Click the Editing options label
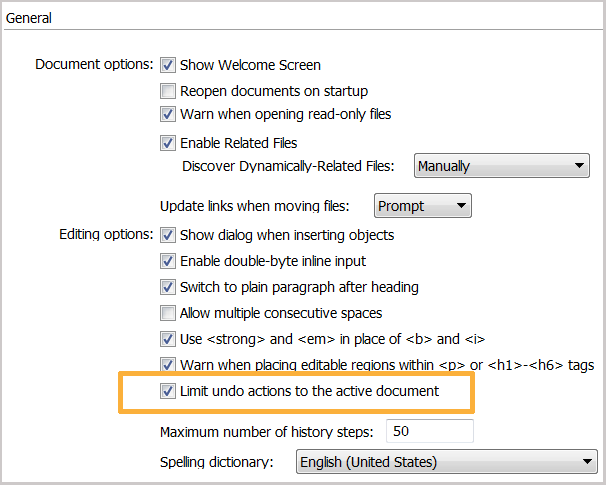The height and width of the screenshot is (485, 606). coord(106,236)
